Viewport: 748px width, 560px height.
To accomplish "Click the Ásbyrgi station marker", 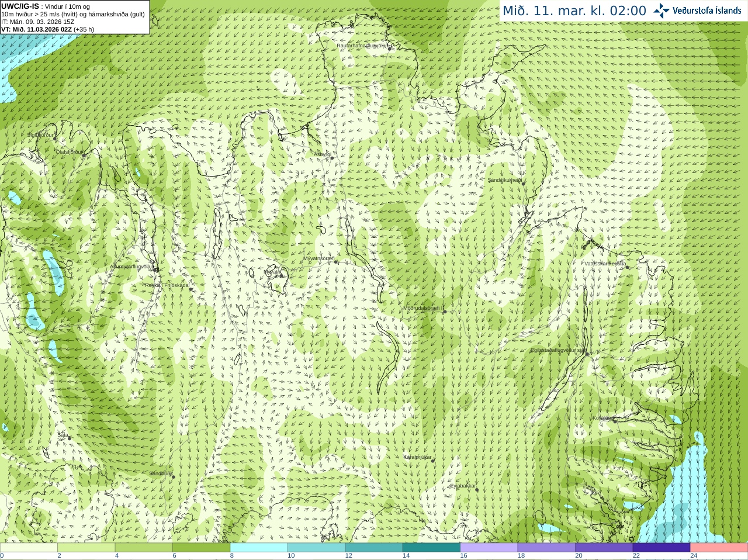I will (331, 157).
